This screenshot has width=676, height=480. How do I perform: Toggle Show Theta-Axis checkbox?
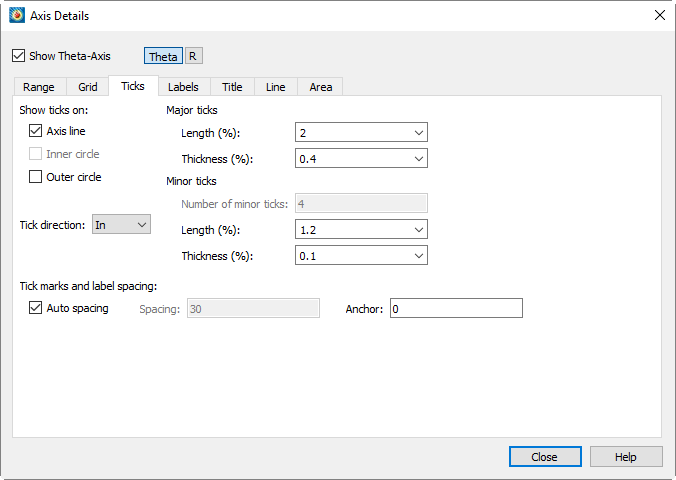(19, 56)
